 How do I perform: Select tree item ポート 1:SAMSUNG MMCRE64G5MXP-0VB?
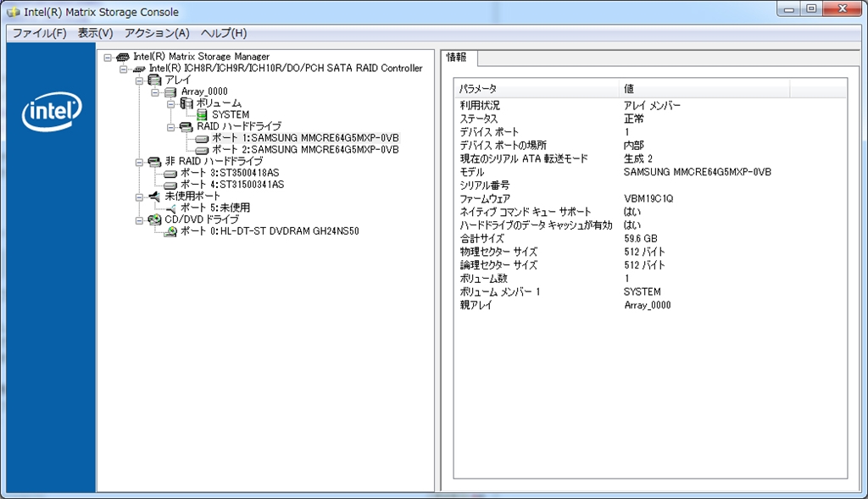(x=305, y=138)
